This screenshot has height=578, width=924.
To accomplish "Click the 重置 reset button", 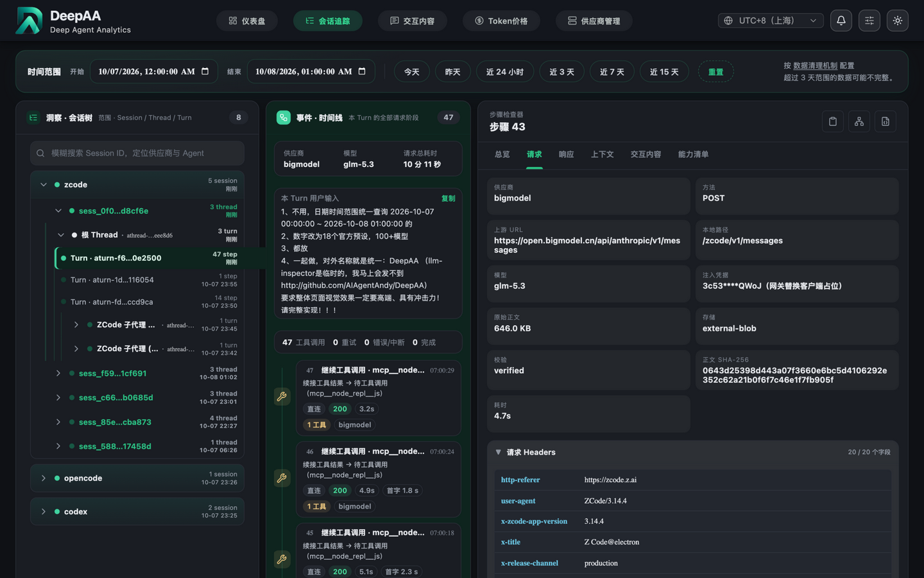I will 715,72.
